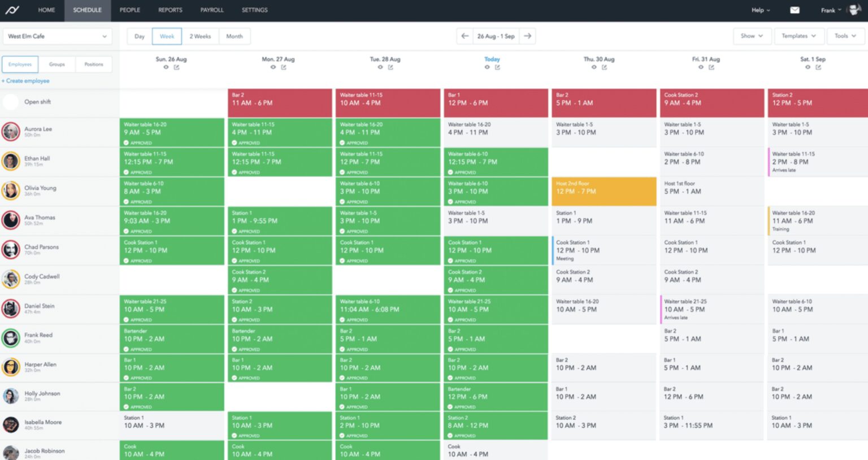Screen dimensions: 868x460
Task: Open red Bar 2 open shift on Monday
Action: tap(280, 103)
